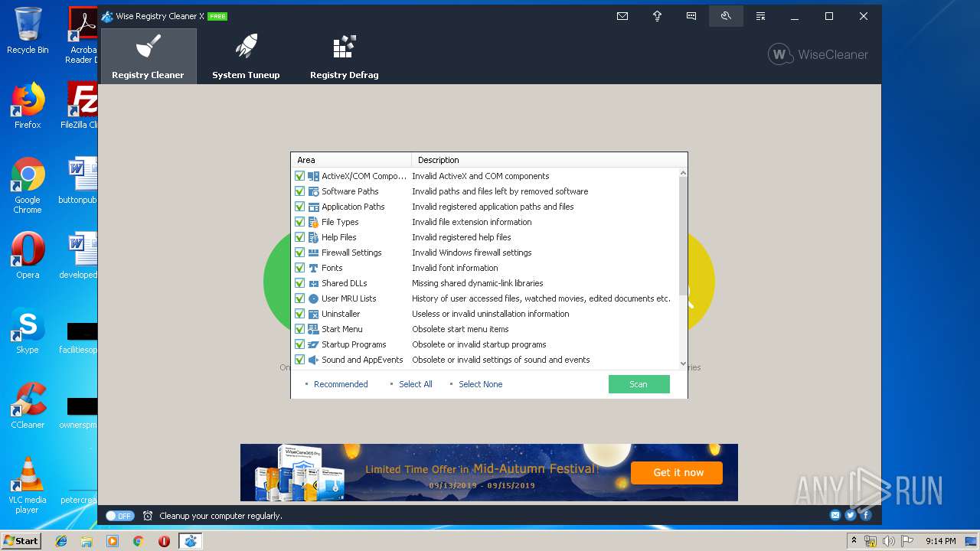Screen dimensions: 980x551
Task: Click the Application Paths row icon
Action: (313, 207)
